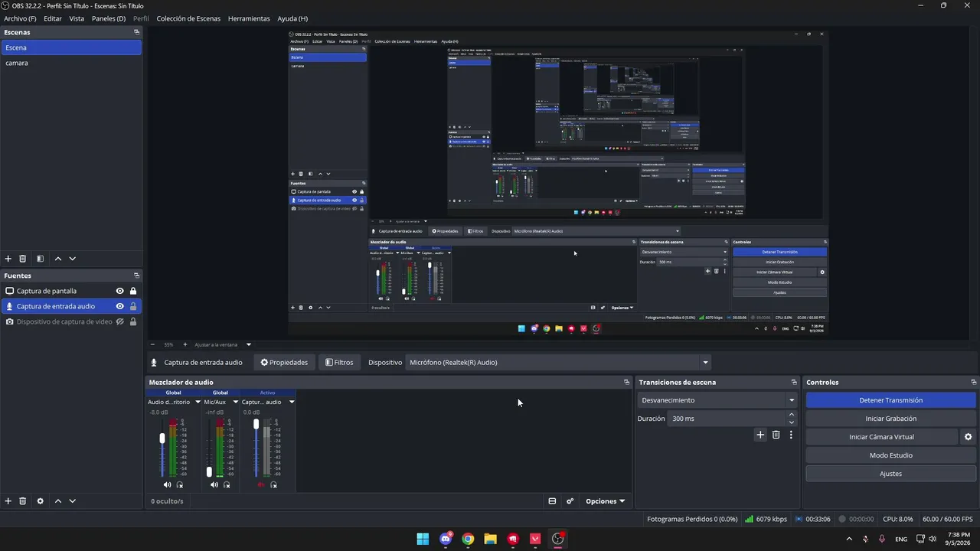Image resolution: width=980 pixels, height=551 pixels.
Task: Open scene filters icon in Escenas toolbar
Action: point(40,259)
